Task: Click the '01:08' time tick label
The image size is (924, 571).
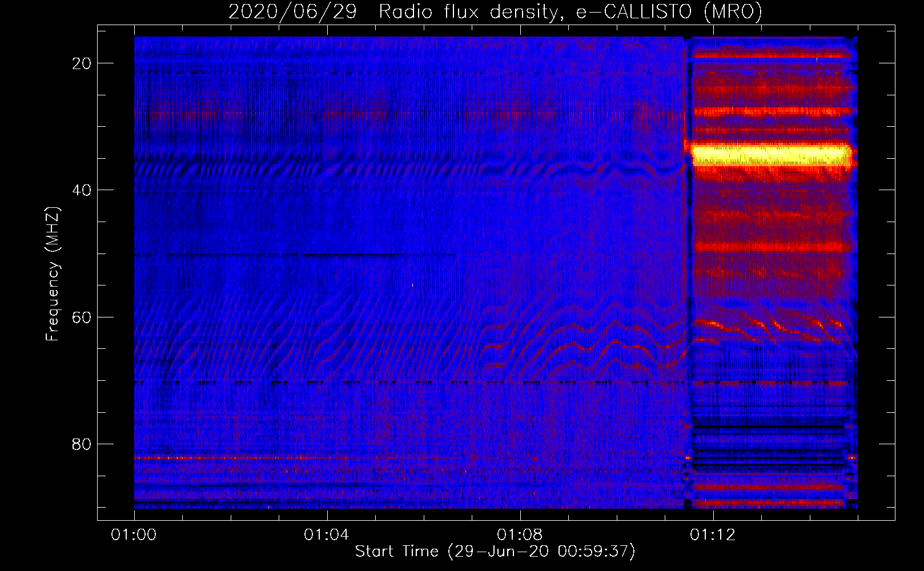Action: click(x=520, y=535)
